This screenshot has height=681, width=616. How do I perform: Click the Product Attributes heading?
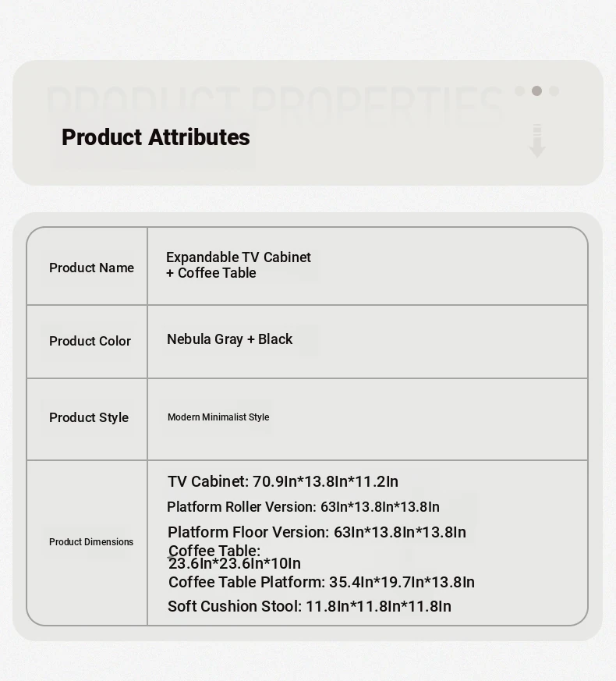pos(155,137)
